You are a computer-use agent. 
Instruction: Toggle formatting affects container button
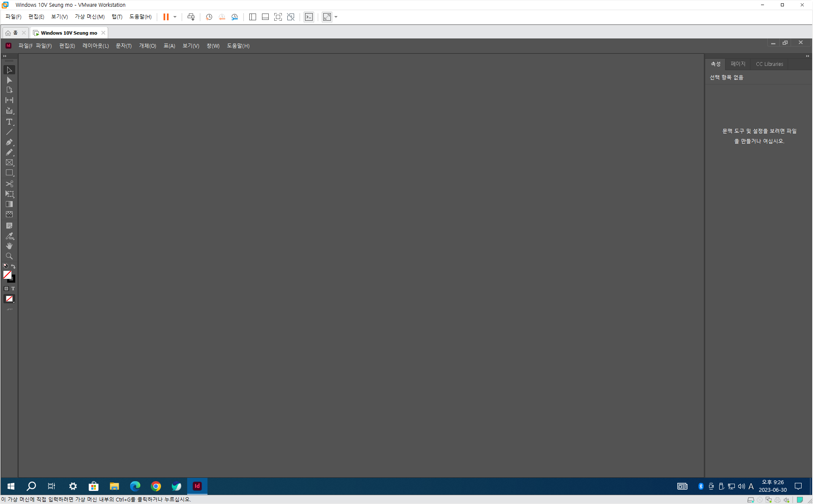pyautogui.click(x=6, y=289)
